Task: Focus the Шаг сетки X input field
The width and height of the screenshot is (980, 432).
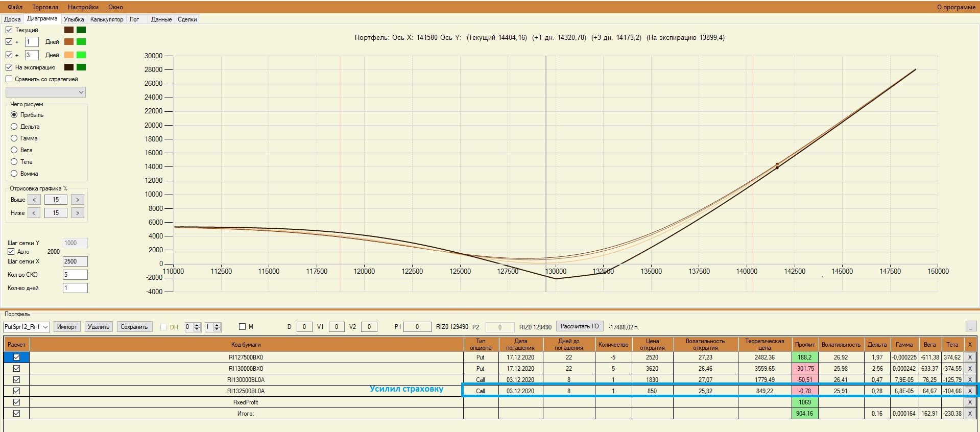Action: (75, 261)
